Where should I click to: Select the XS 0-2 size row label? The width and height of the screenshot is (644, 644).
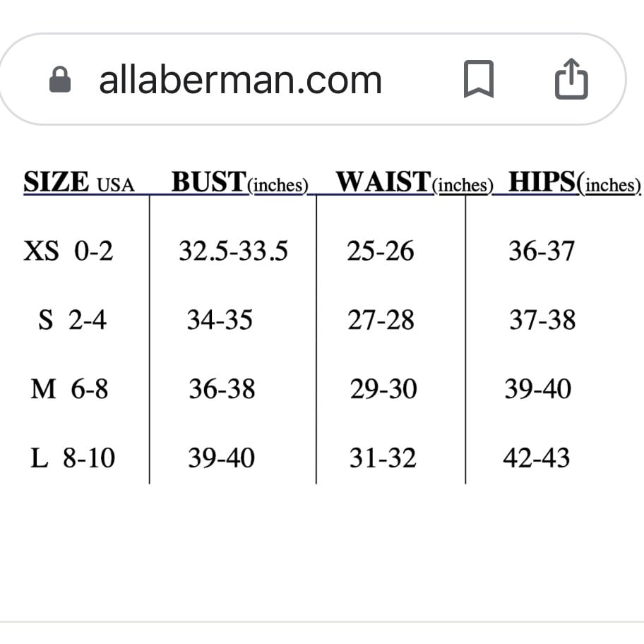pyautogui.click(x=68, y=251)
